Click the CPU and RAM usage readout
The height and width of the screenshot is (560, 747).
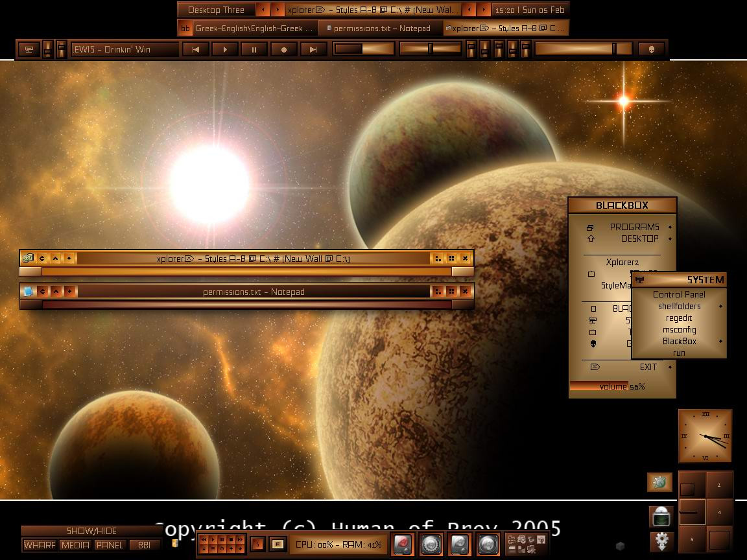point(338,544)
